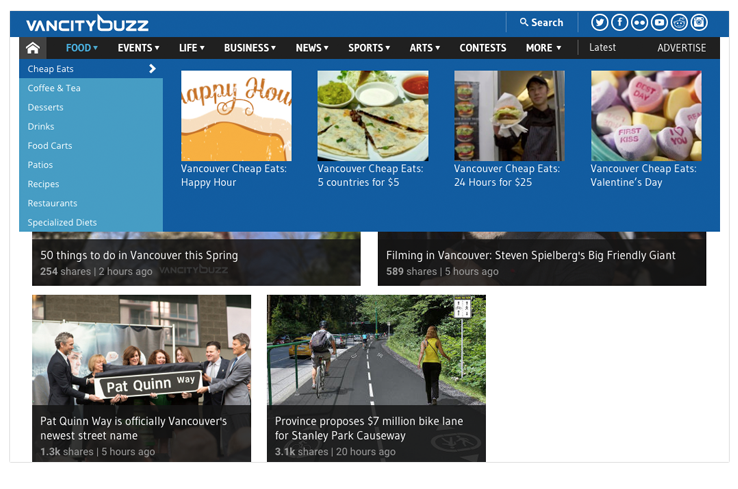
Task: Click '254 shares | 2 hours ago' text
Action: (96, 272)
